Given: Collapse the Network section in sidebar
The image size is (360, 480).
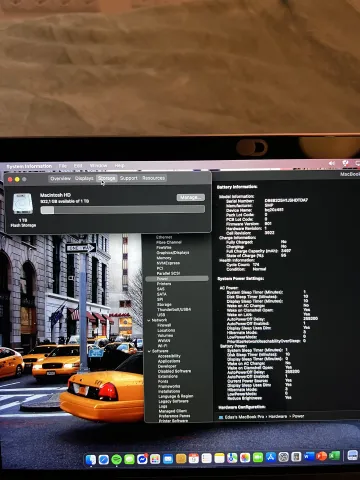Looking at the screenshot, I should (x=149, y=320).
